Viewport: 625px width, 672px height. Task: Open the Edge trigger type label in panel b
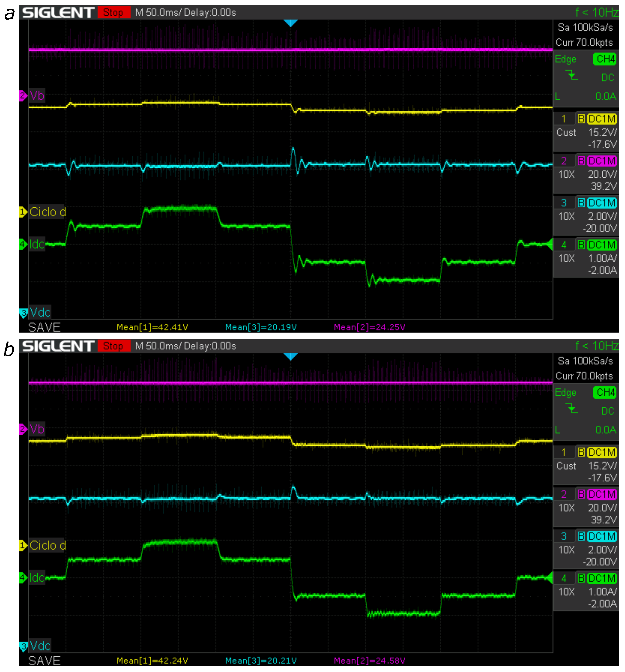tap(565, 392)
